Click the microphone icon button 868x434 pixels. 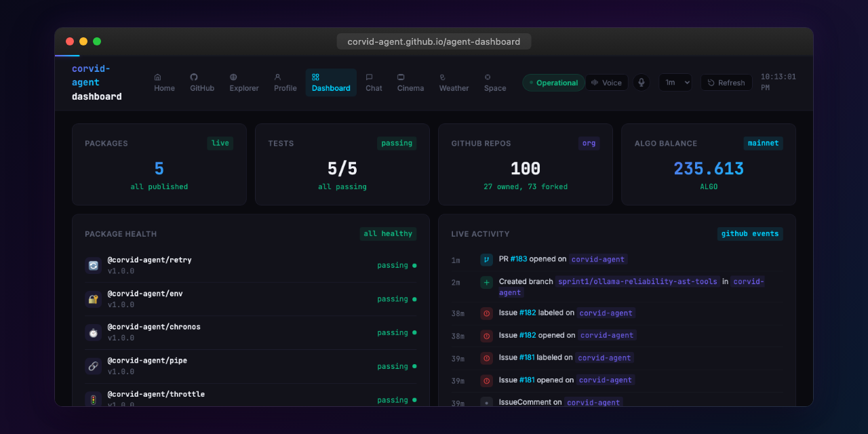[x=641, y=83]
